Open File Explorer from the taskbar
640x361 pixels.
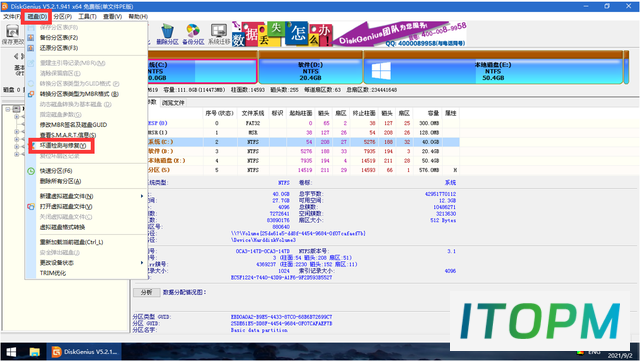coord(34,352)
